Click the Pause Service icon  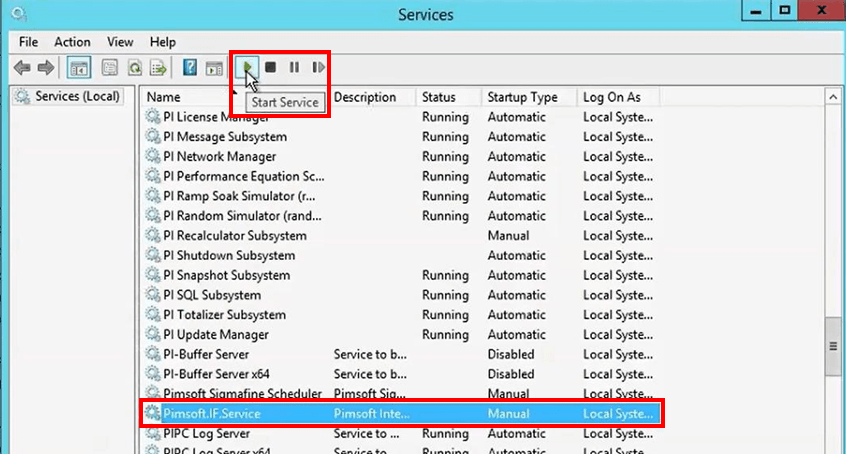click(294, 67)
